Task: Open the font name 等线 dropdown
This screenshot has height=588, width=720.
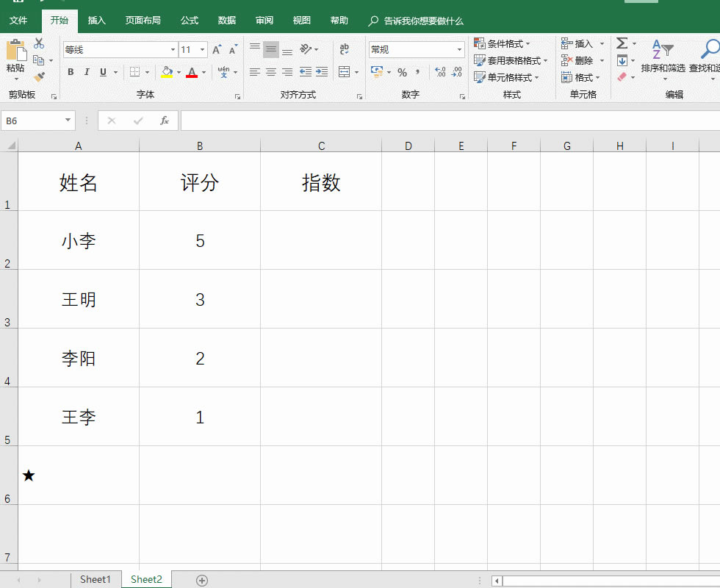Action: pos(173,50)
